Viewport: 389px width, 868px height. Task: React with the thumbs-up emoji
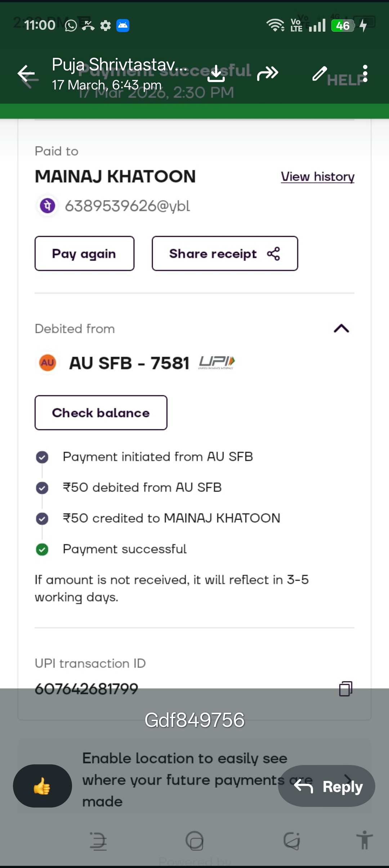pos(42,786)
